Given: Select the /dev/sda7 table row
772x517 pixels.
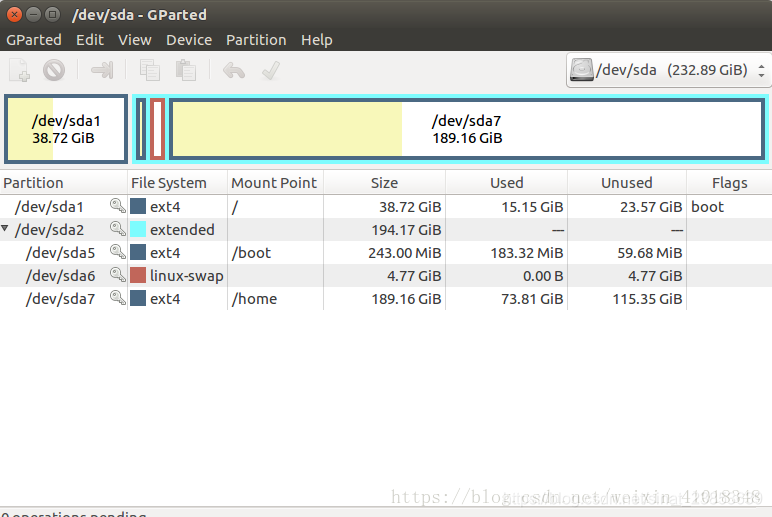Looking at the screenshot, I should [x=386, y=299].
